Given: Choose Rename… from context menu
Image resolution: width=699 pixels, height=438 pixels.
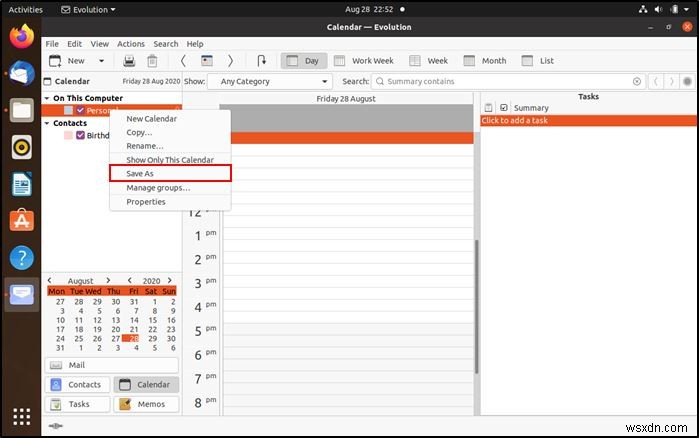Looking at the screenshot, I should 170,146.
